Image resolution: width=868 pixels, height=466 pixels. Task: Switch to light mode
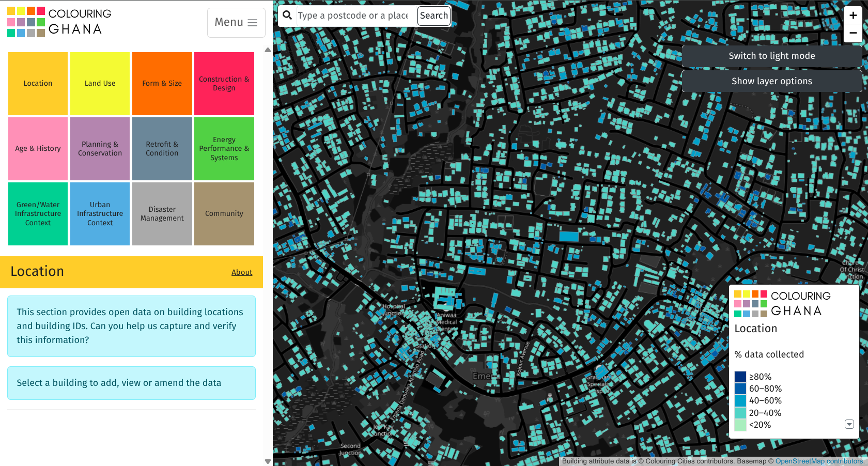772,56
